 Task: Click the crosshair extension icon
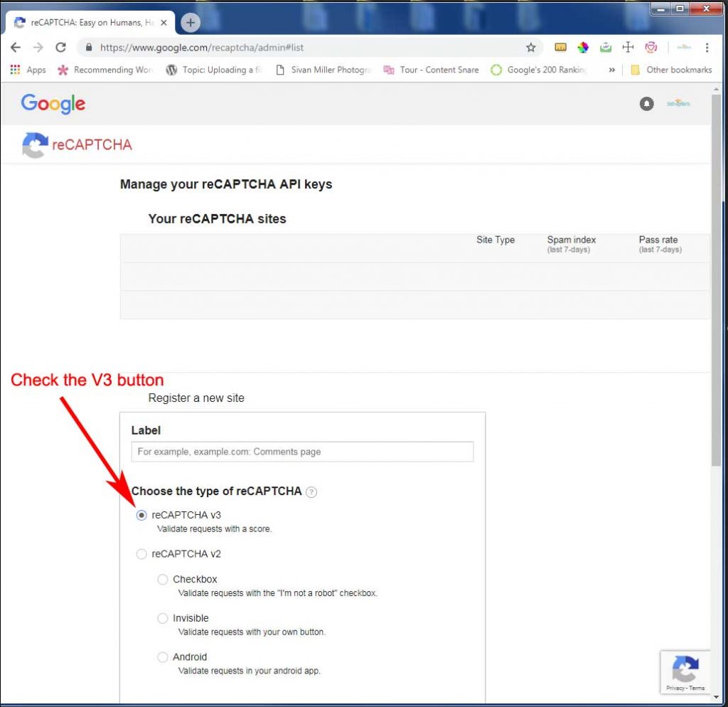click(628, 48)
